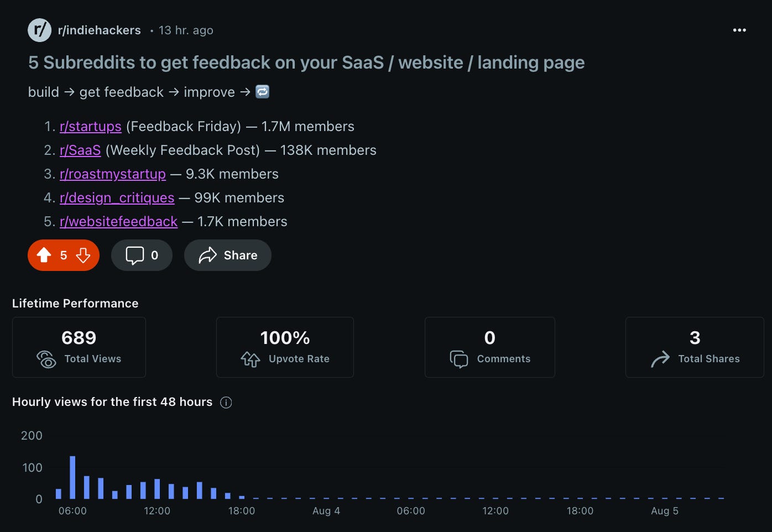Open the r/design_critiques link
The image size is (772, 532).
117,197
